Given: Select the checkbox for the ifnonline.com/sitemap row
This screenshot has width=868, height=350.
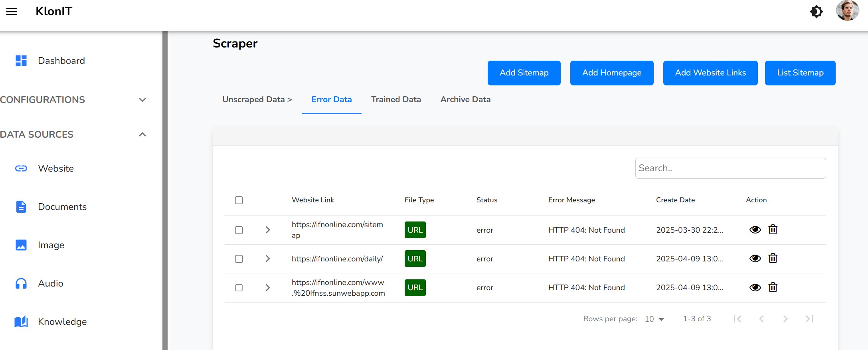Looking at the screenshot, I should point(239,230).
